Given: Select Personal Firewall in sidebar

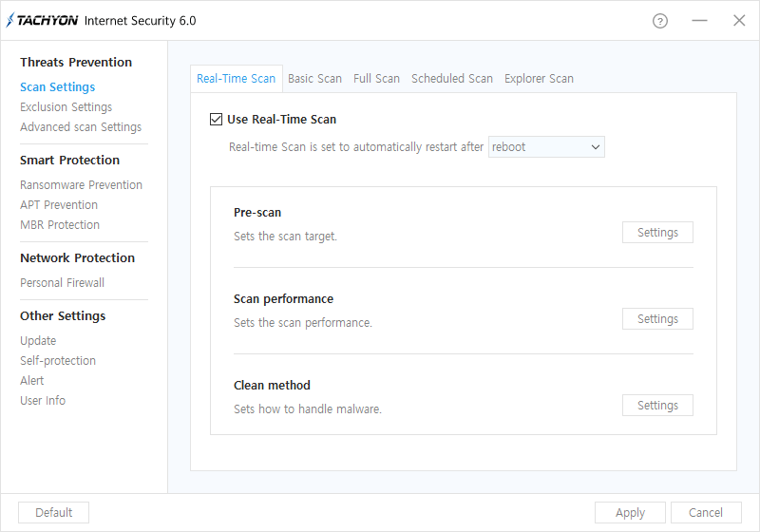Looking at the screenshot, I should 62,283.
